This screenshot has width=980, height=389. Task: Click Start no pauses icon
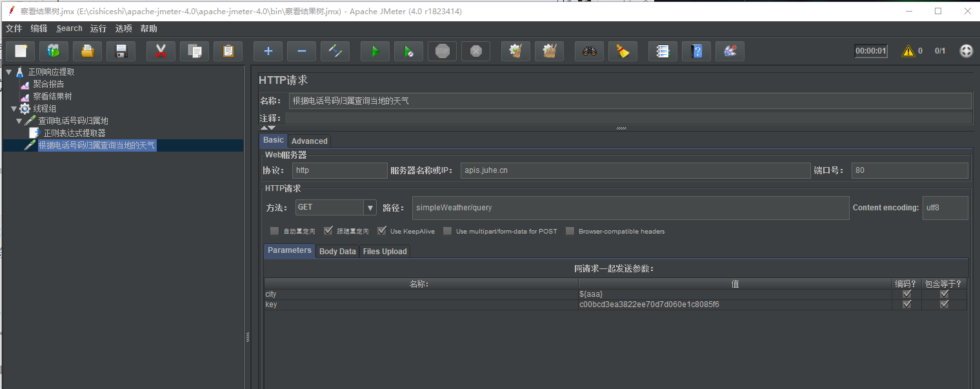click(x=408, y=51)
